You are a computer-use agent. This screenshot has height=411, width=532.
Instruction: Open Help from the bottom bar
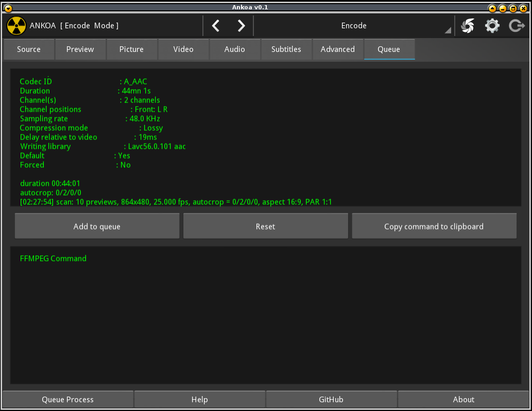click(199, 400)
